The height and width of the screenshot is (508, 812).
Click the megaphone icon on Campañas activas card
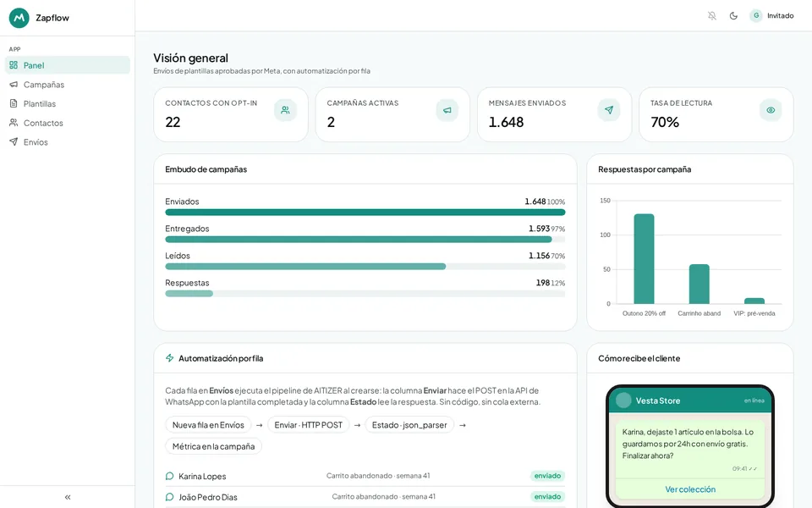447,110
